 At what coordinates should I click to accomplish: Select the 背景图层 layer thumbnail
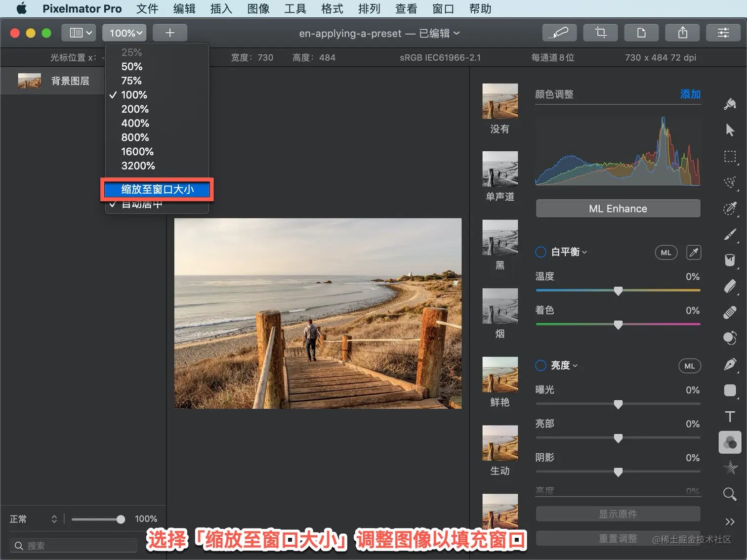pyautogui.click(x=30, y=81)
